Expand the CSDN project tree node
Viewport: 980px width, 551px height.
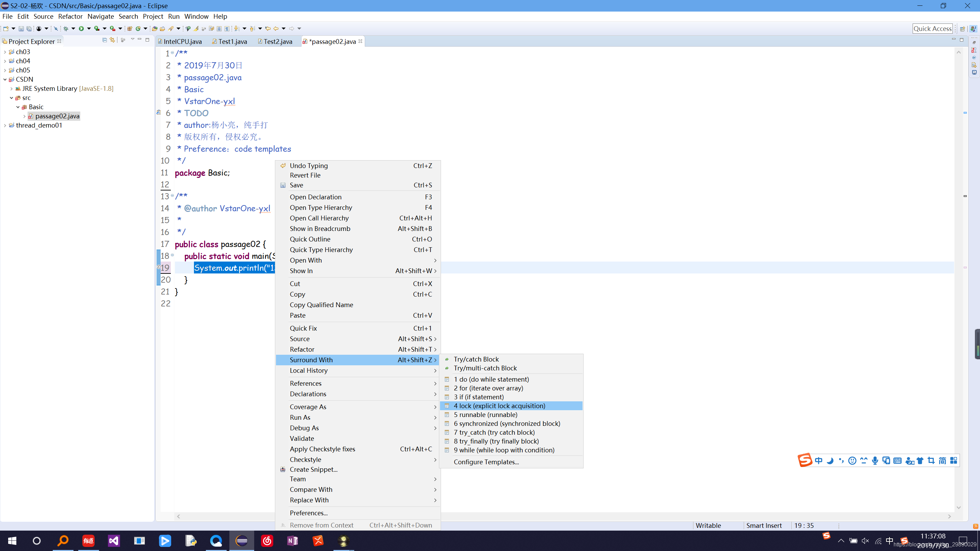pyautogui.click(x=5, y=79)
